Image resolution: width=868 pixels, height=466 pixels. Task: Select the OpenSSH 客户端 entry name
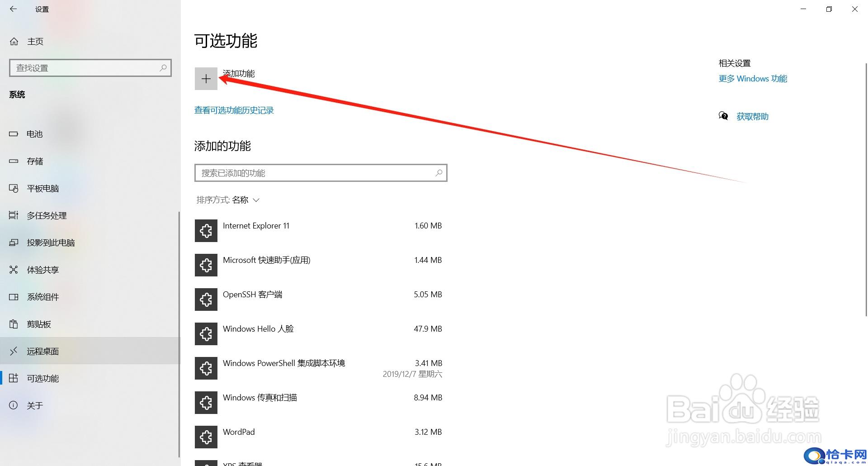tap(253, 295)
